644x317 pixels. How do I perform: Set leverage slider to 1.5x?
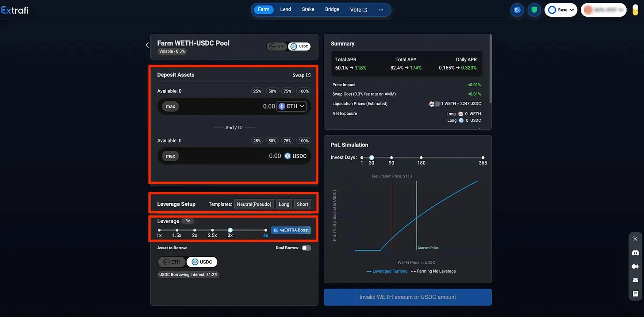click(177, 230)
